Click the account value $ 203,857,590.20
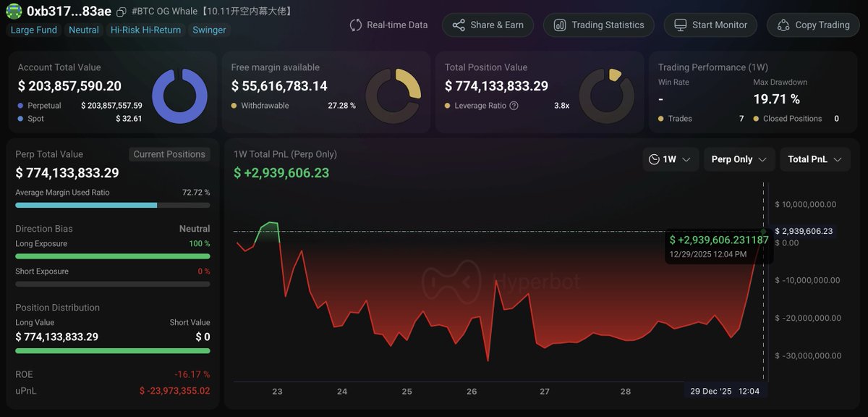 pyautogui.click(x=69, y=86)
